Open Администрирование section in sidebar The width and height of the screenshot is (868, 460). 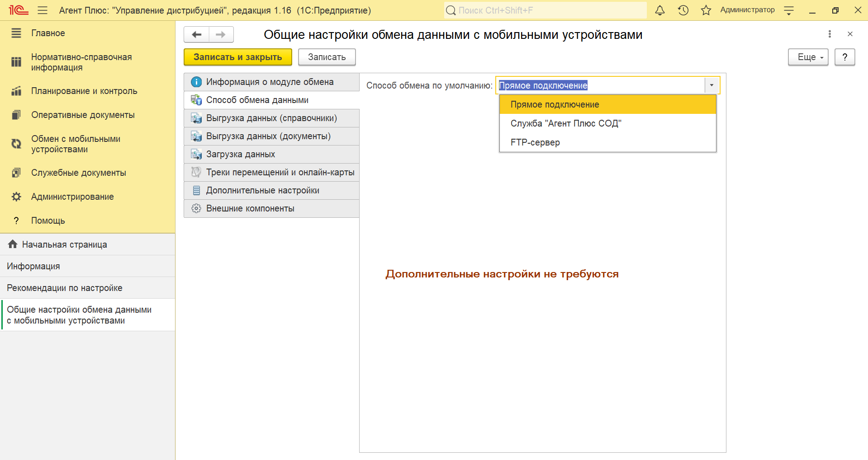[x=72, y=197]
